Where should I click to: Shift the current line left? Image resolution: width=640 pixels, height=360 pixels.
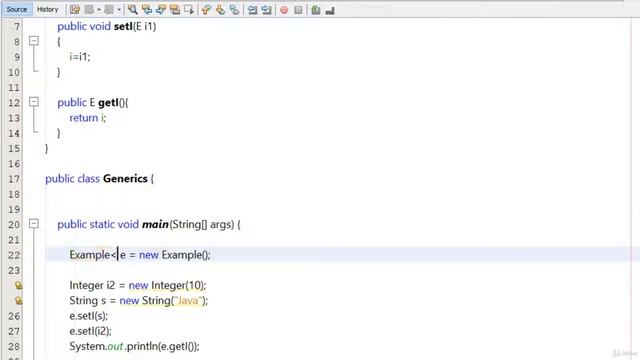click(252, 10)
